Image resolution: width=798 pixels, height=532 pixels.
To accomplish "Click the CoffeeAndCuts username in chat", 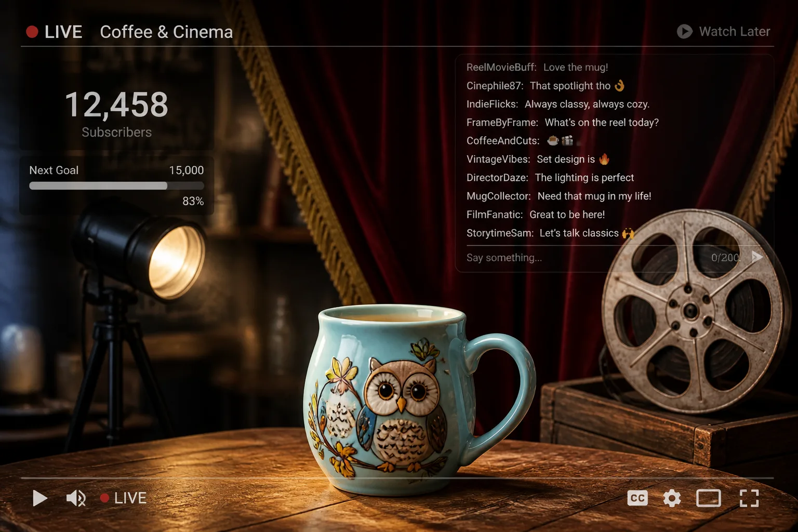I will tap(503, 141).
